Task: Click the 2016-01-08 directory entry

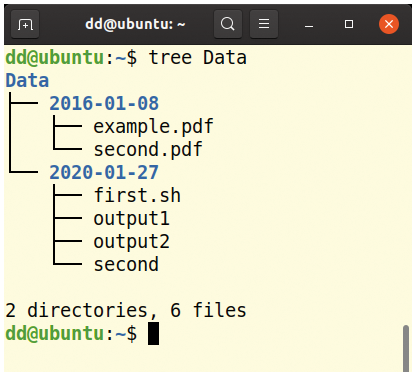Action: coord(104,103)
